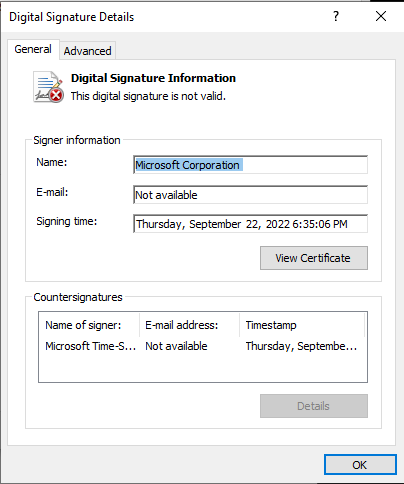This screenshot has width=404, height=484.
Task: Click the E-mail field showing Not available
Action: click(x=250, y=195)
